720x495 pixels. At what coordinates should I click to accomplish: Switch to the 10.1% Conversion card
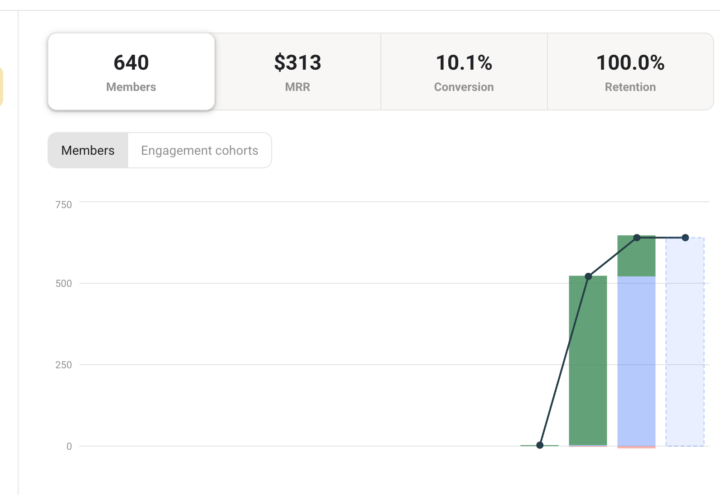click(x=464, y=72)
